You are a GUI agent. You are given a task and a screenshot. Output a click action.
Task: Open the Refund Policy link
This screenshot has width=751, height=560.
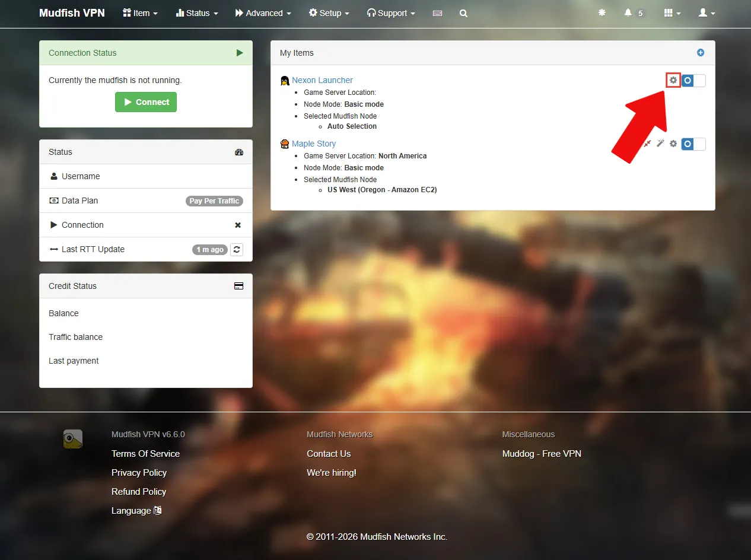point(139,492)
